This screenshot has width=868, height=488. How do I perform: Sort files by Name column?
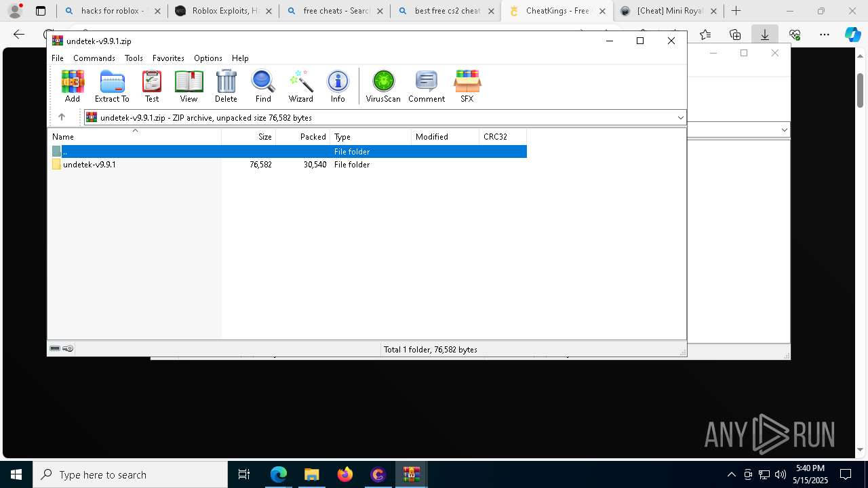[x=135, y=136]
